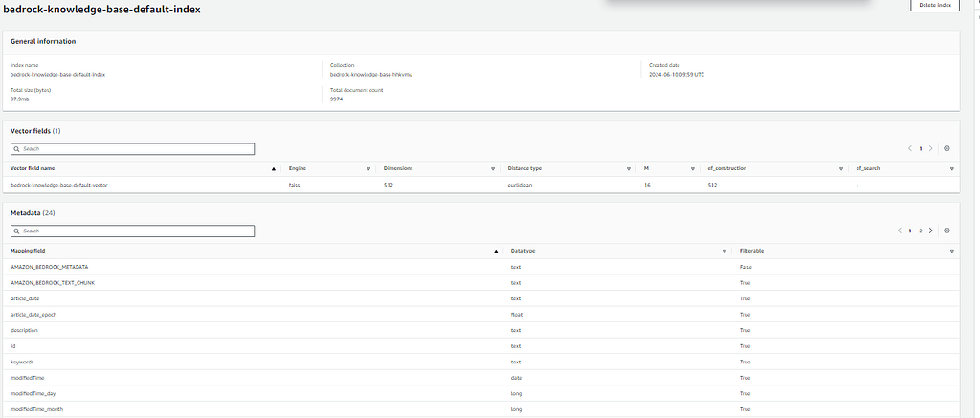Focus the Metadata search field
This screenshot has height=418, width=980.
(x=132, y=231)
